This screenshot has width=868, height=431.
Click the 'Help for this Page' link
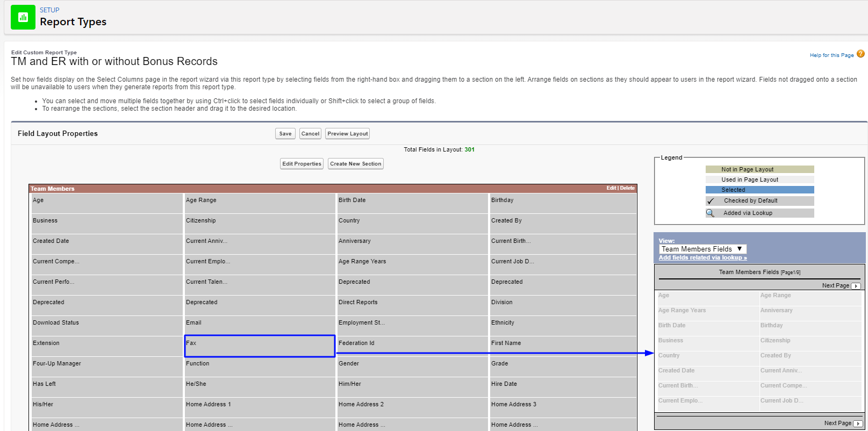pos(831,55)
